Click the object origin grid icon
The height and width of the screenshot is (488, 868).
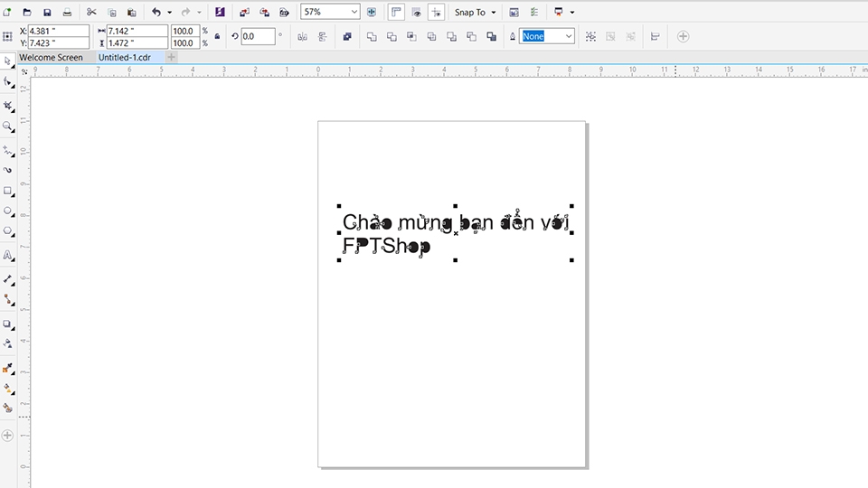point(7,36)
